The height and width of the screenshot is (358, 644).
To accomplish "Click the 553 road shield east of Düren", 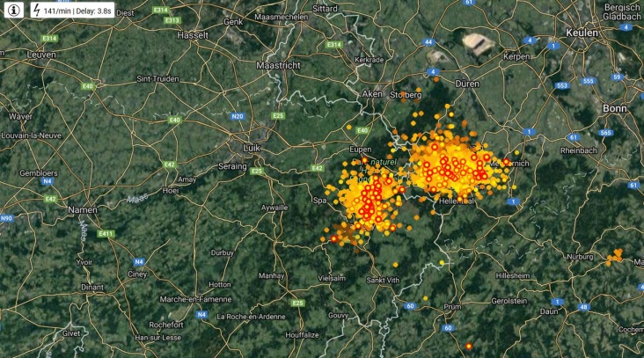I will (562, 86).
